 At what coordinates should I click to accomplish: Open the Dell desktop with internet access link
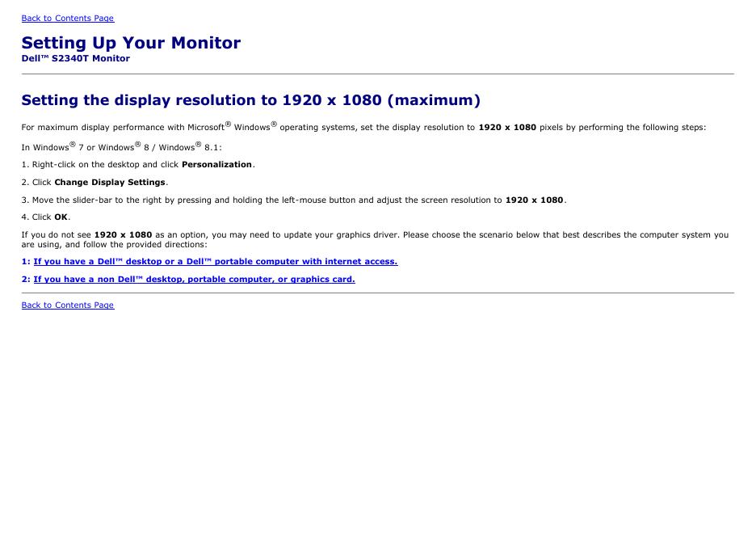click(216, 262)
